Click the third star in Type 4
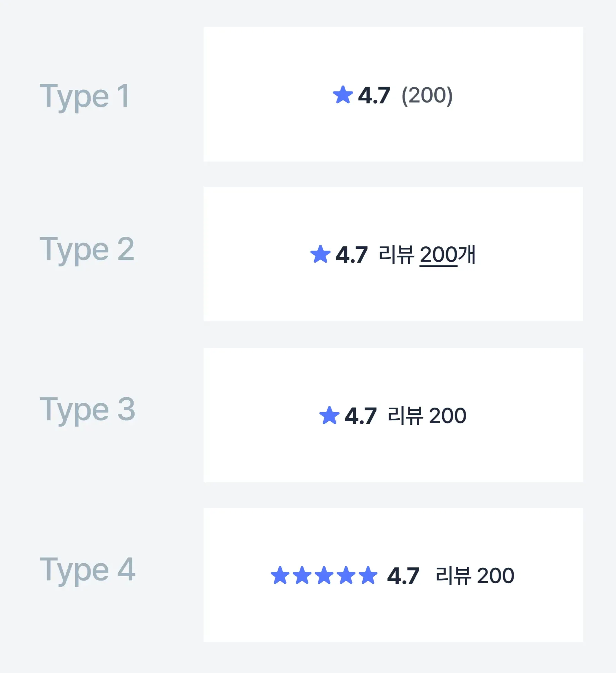This screenshot has height=673, width=616. [324, 575]
